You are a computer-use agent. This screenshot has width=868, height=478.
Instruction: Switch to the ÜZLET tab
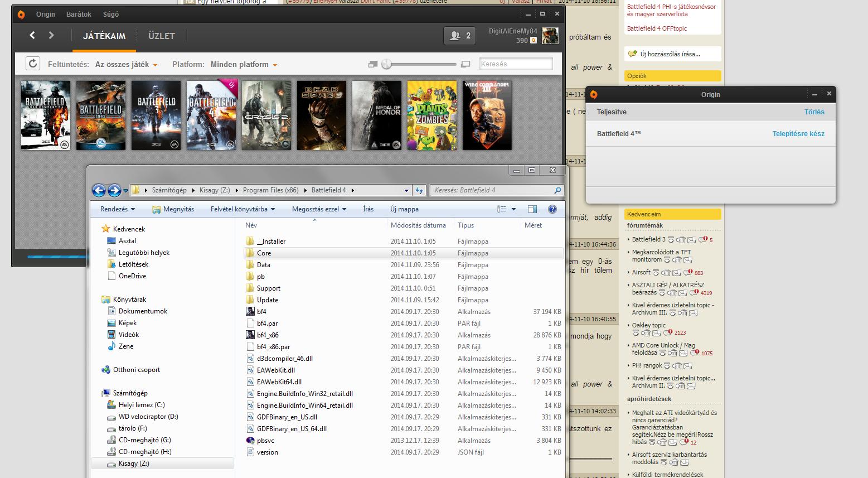click(162, 36)
